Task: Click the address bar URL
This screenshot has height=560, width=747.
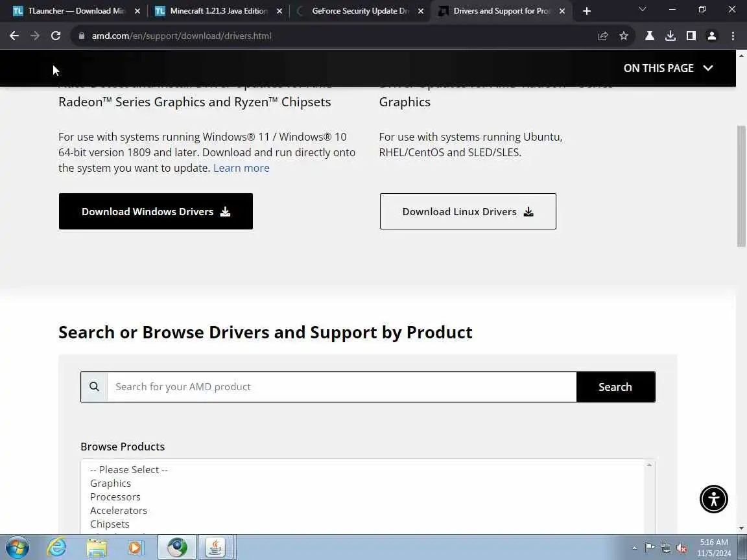Action: (182, 36)
